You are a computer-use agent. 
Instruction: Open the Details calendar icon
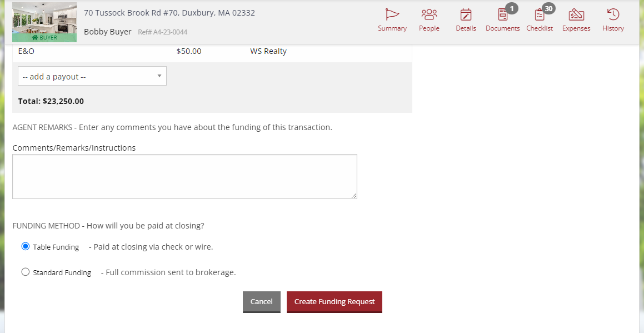(x=466, y=19)
